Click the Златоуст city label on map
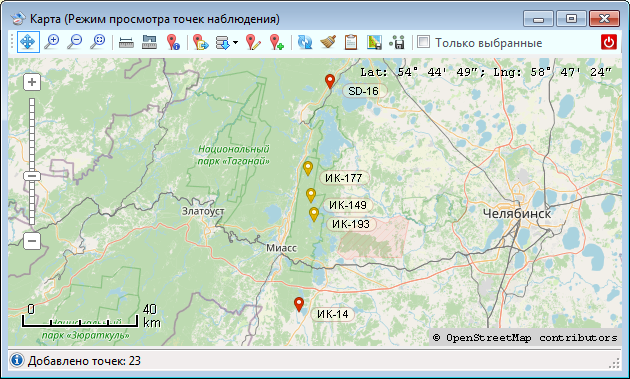Viewport: 630px width, 379px height. tap(203, 211)
